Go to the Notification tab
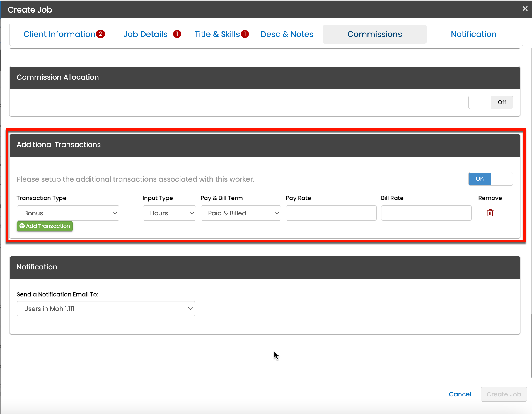The width and height of the screenshot is (532, 414). pyautogui.click(x=474, y=34)
